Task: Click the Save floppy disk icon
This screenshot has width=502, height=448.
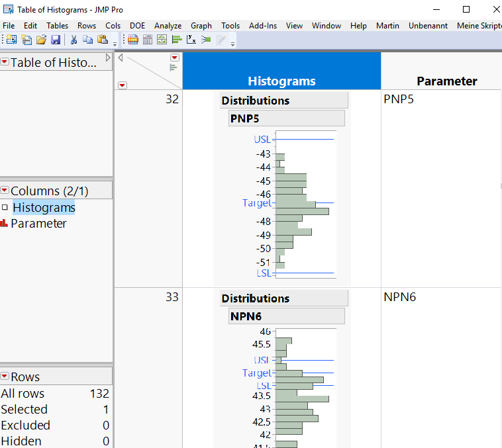Action: (56, 40)
